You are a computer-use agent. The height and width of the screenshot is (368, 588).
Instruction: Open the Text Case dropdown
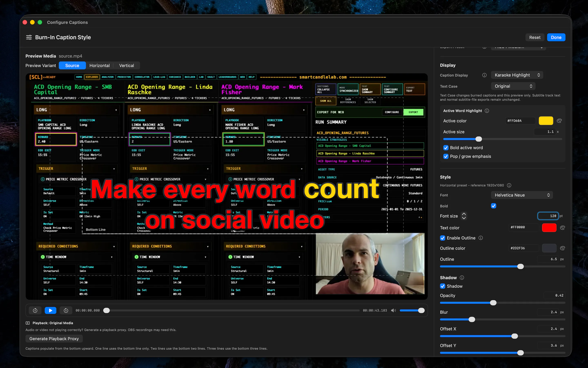tap(513, 86)
